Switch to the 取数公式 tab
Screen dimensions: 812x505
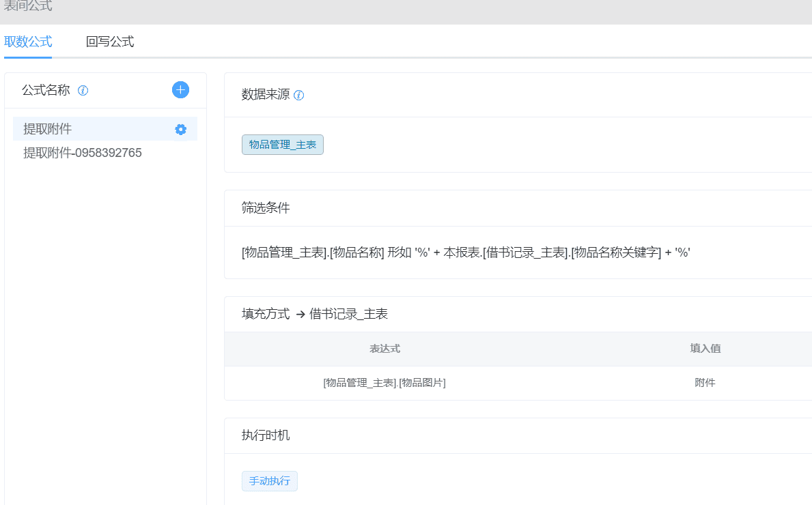(28, 42)
